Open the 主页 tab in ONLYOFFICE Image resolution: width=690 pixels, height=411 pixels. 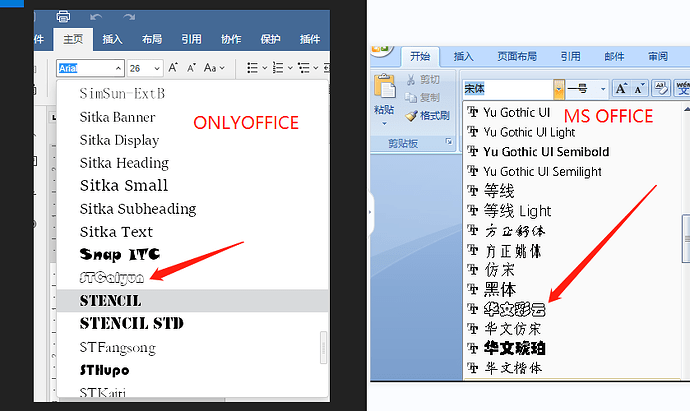point(73,39)
